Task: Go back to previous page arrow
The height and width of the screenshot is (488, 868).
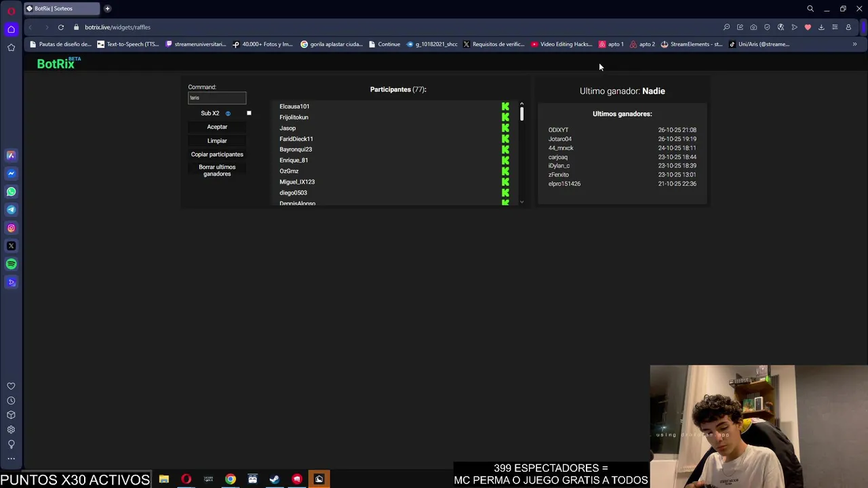Action: click(31, 27)
